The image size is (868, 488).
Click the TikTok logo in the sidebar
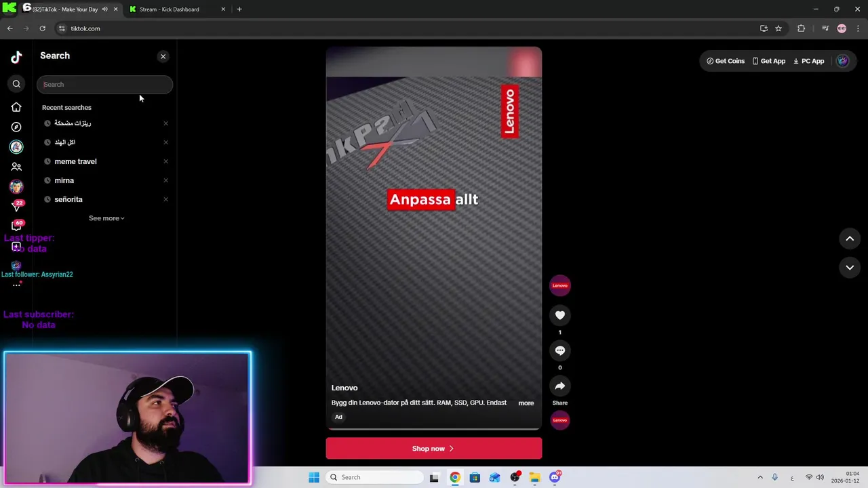pos(16,58)
